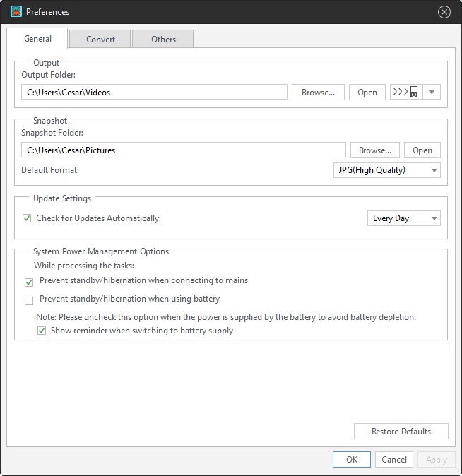Open the Snapshot Folder location
Image resolution: width=462 pixels, height=476 pixels.
click(422, 150)
